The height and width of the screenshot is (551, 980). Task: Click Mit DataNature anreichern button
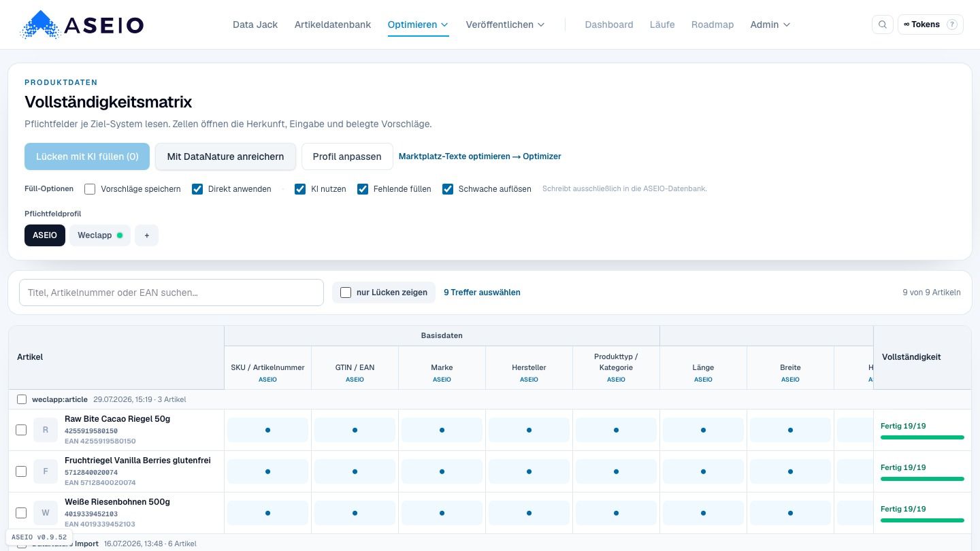(x=225, y=156)
